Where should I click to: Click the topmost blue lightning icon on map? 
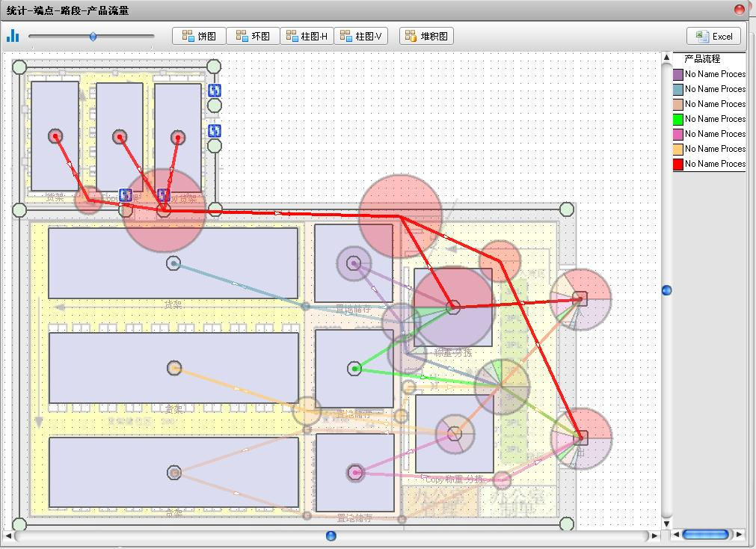pos(215,91)
